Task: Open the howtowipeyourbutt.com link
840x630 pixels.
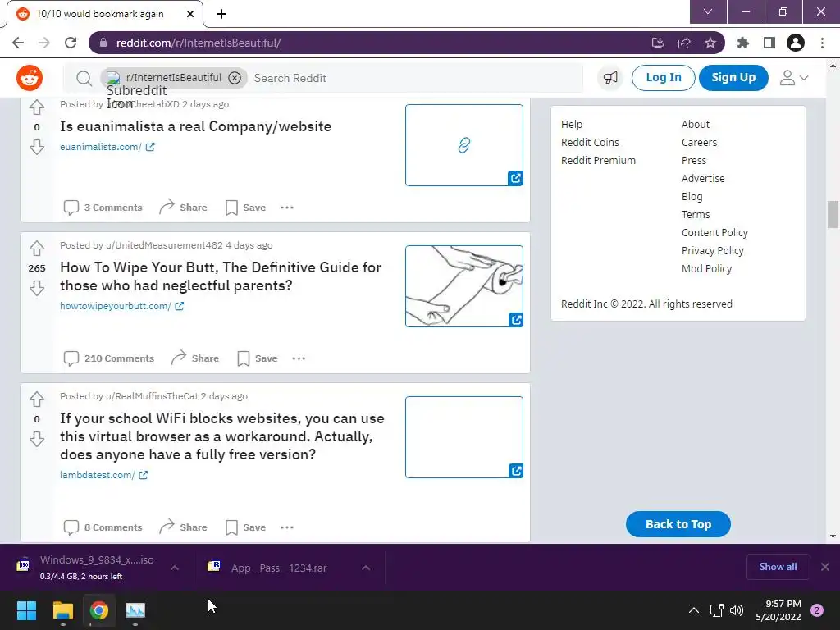Action: pyautogui.click(x=121, y=306)
